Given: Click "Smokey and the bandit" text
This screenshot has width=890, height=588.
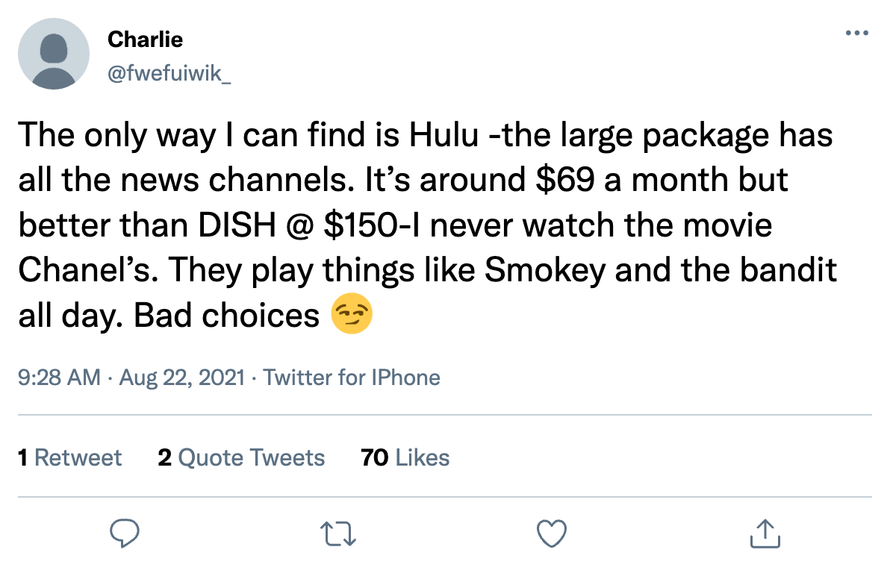Looking at the screenshot, I should (660, 271).
